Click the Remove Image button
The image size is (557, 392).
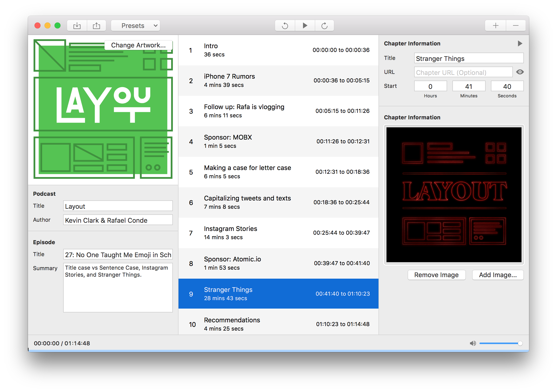(436, 275)
